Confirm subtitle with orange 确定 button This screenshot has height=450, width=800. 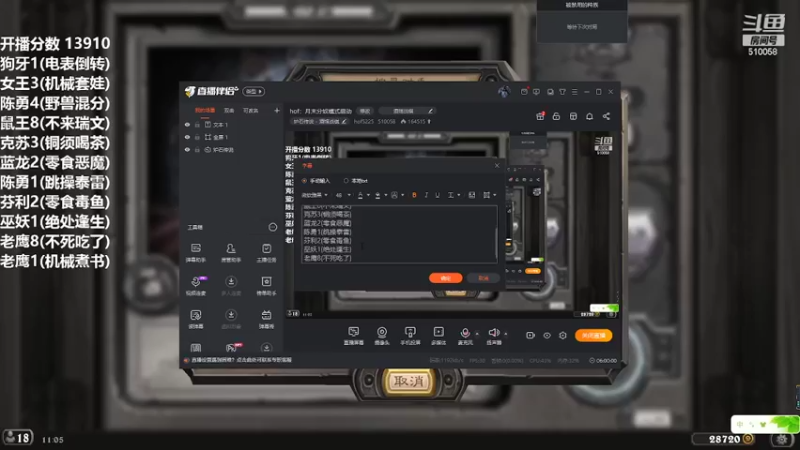[x=445, y=278]
